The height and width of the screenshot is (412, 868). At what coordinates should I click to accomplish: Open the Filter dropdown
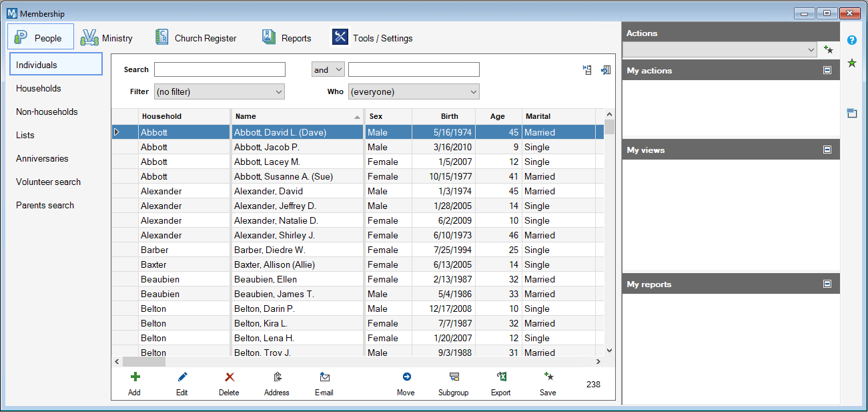pos(220,91)
